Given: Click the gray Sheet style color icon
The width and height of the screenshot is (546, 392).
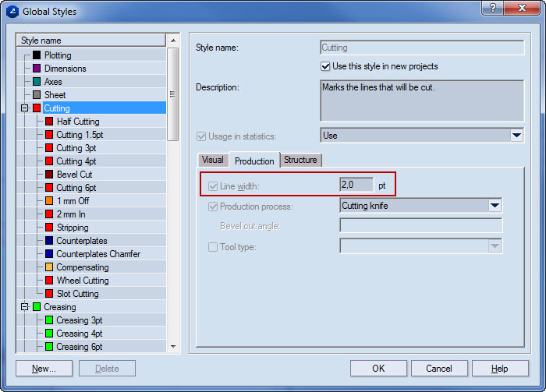Looking at the screenshot, I should [37, 95].
